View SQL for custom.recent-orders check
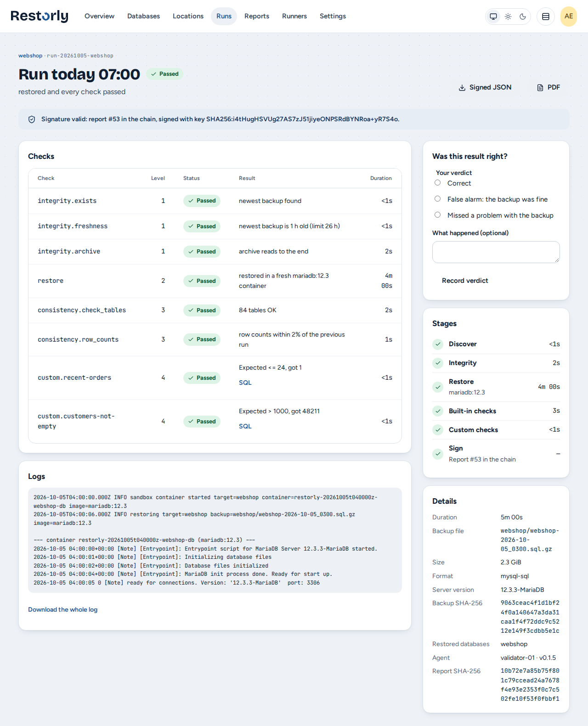The image size is (588, 726). 245,383
